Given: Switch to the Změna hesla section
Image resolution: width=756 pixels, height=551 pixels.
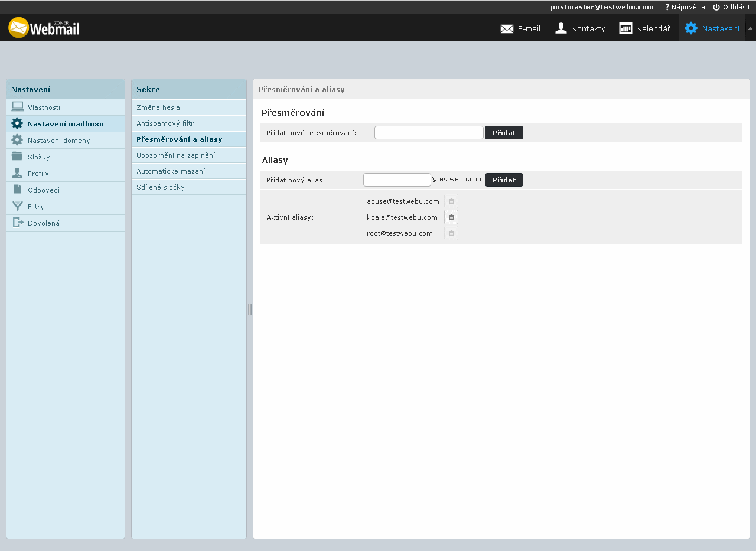Looking at the screenshot, I should pos(158,107).
